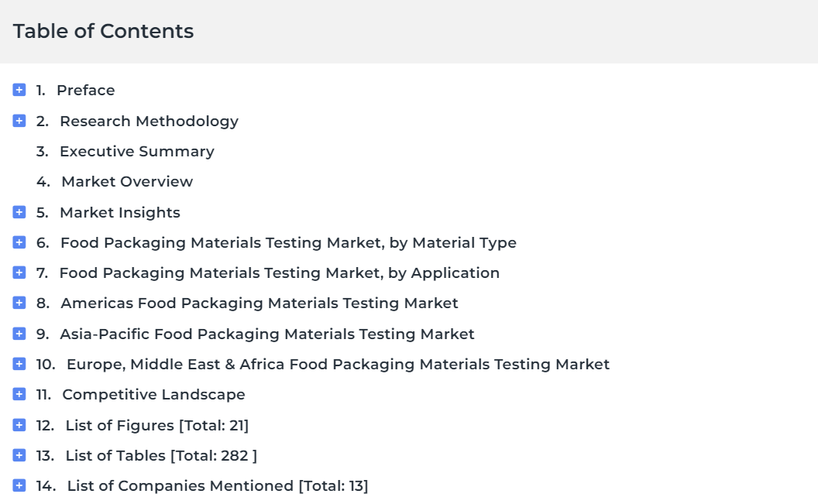This screenshot has width=818, height=504.
Task: Click the Research Methodology title
Action: 150,121
